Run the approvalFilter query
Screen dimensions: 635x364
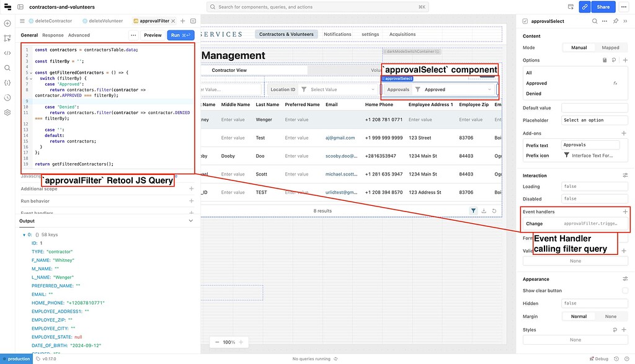click(x=180, y=35)
